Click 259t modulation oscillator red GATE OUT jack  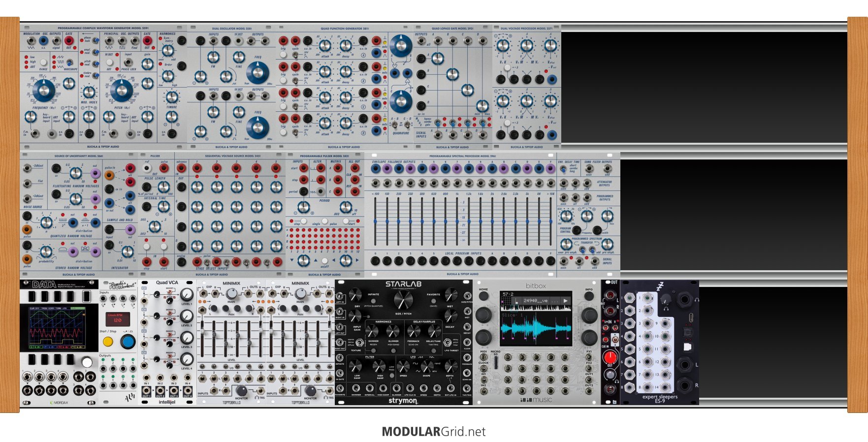69,41
